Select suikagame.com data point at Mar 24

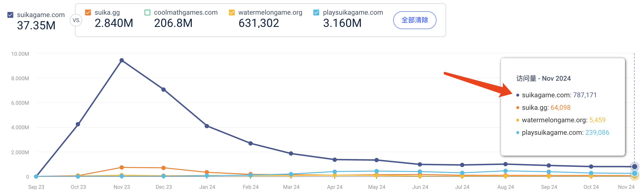(291, 153)
